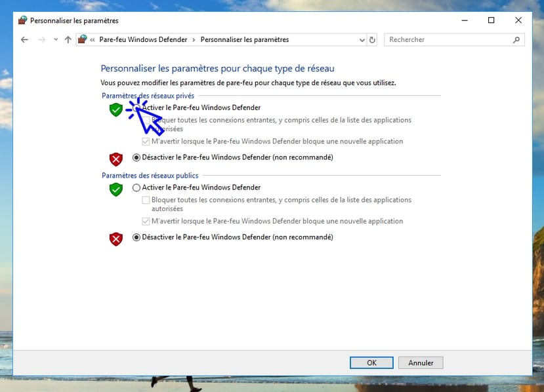Screen dimensions: 544x392
Task: Click the search magnifier icon
Action: (516, 40)
